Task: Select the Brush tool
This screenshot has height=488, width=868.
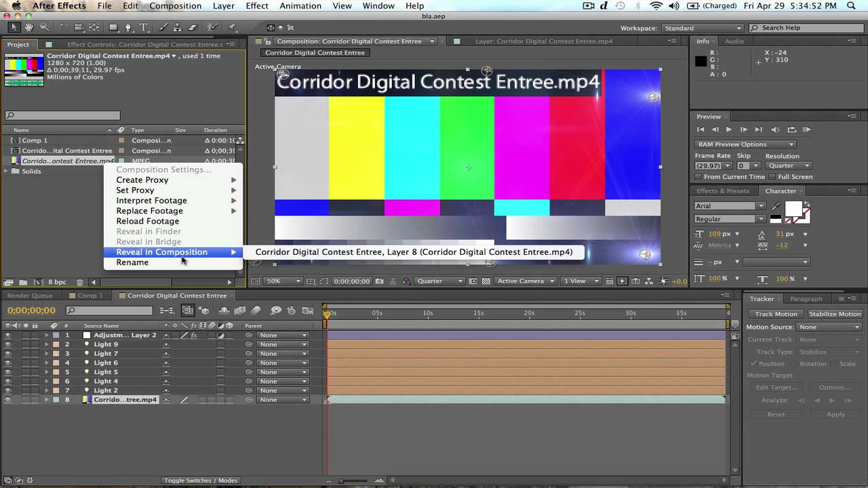Action: pos(163,28)
